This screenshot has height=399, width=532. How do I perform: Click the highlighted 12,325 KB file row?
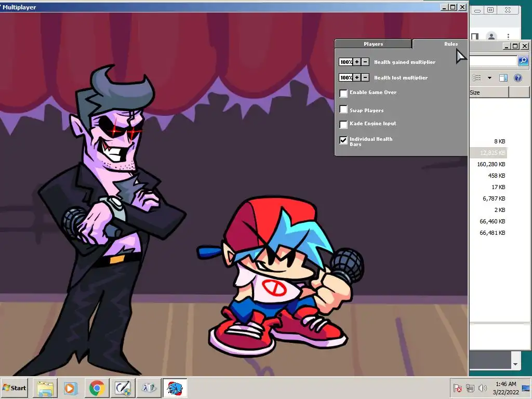point(488,153)
